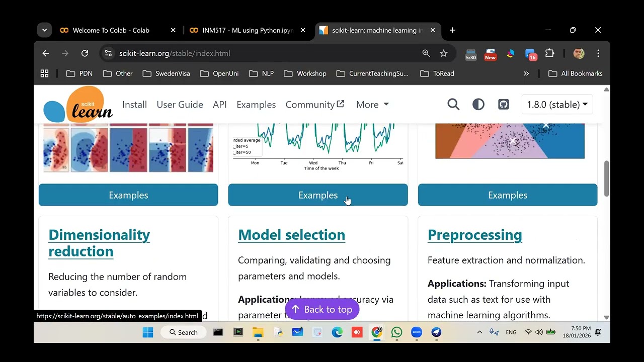Click the K-means clustering thumbnail image

510,141
